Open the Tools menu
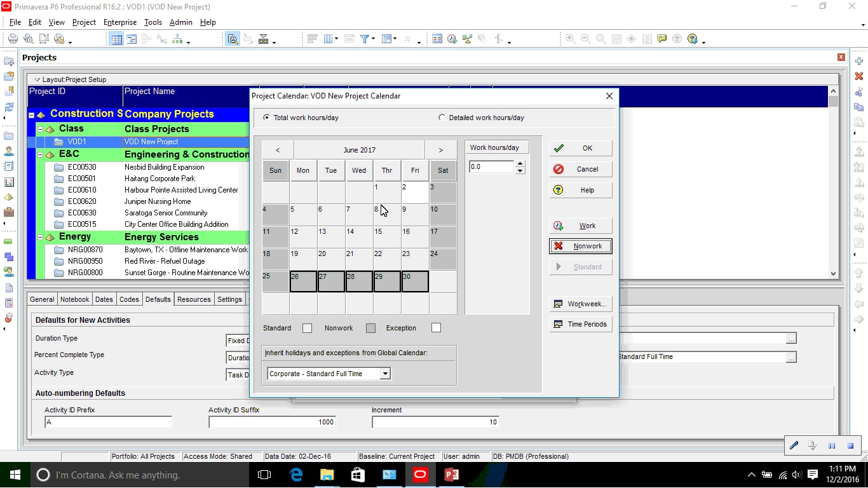The width and height of the screenshot is (868, 488). point(153,22)
